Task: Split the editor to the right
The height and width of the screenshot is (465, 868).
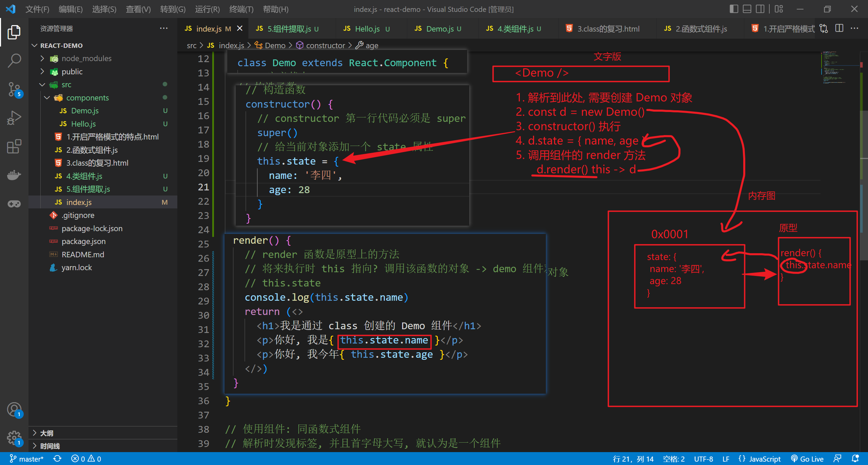Action: click(x=840, y=29)
